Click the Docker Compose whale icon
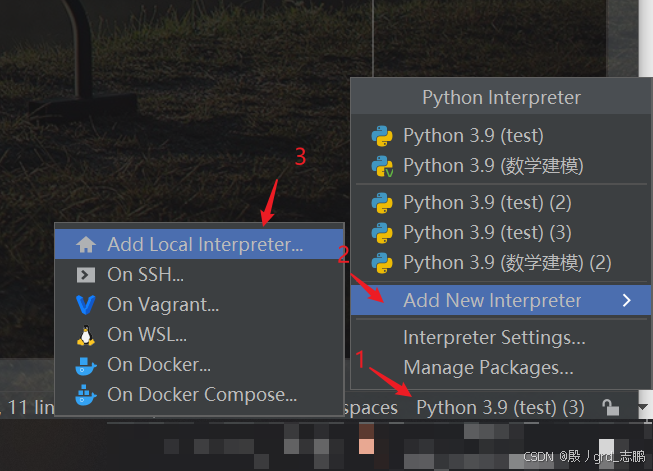Screen dimensions: 653x471 coord(86,395)
